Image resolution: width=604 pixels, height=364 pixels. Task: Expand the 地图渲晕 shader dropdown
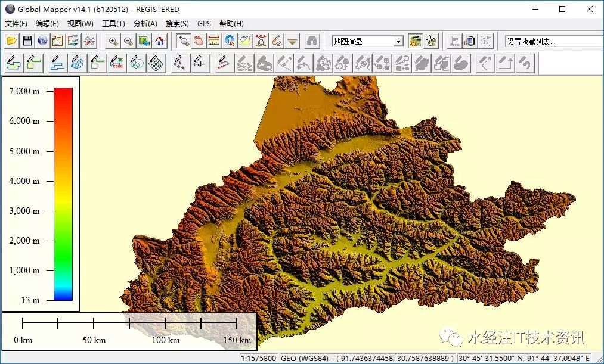[398, 42]
